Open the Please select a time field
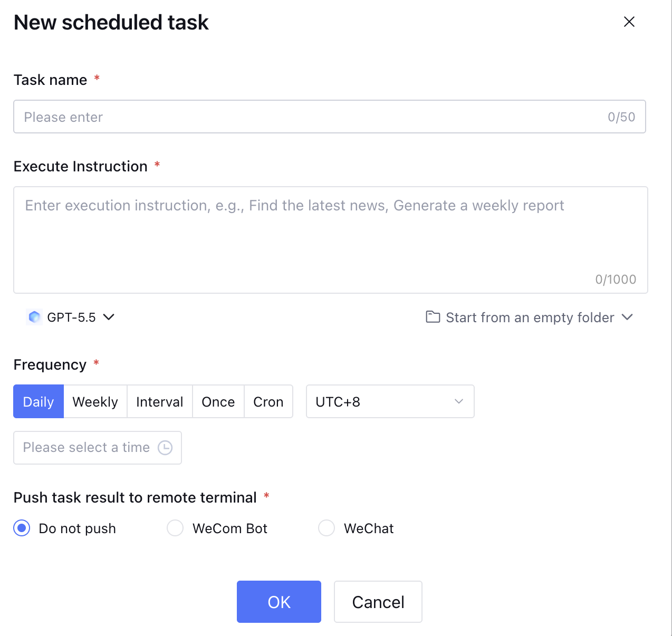 tap(98, 448)
